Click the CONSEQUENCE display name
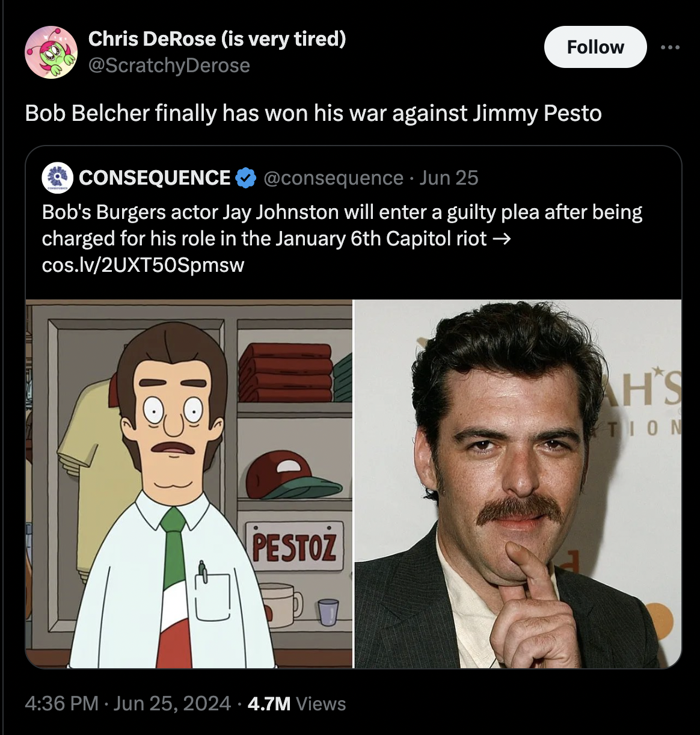The height and width of the screenshot is (735, 700). tap(155, 177)
